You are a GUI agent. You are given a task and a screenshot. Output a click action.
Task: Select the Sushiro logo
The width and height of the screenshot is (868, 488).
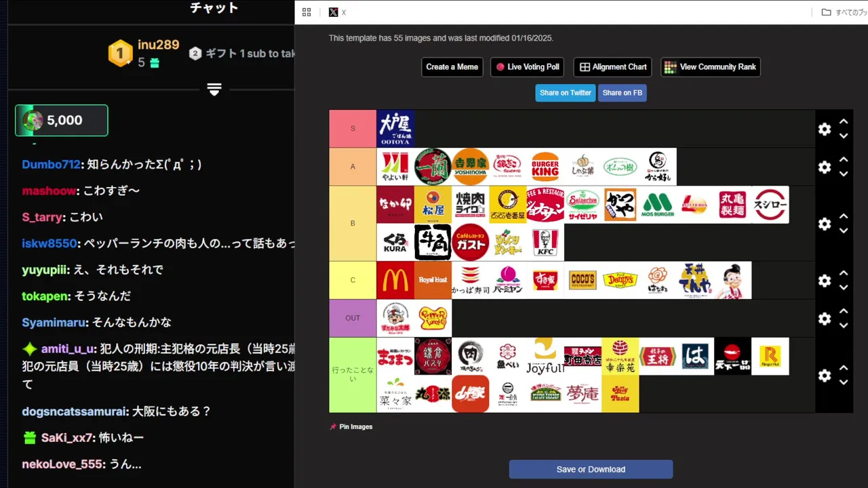770,205
